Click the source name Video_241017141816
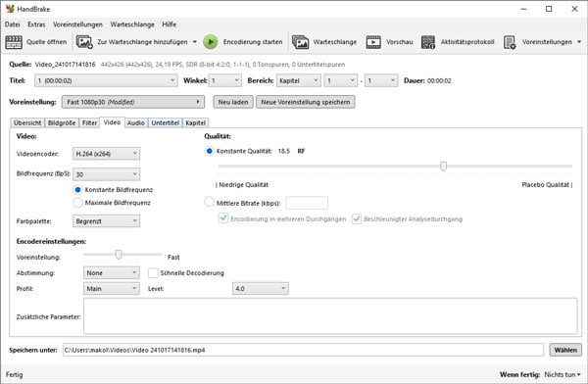588x384 pixels. pos(66,65)
